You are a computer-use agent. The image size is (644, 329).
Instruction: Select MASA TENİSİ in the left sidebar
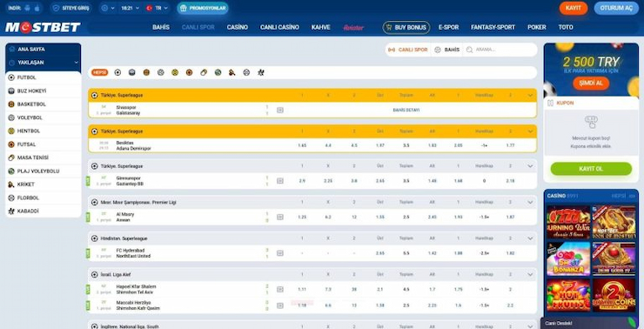[x=44, y=158]
